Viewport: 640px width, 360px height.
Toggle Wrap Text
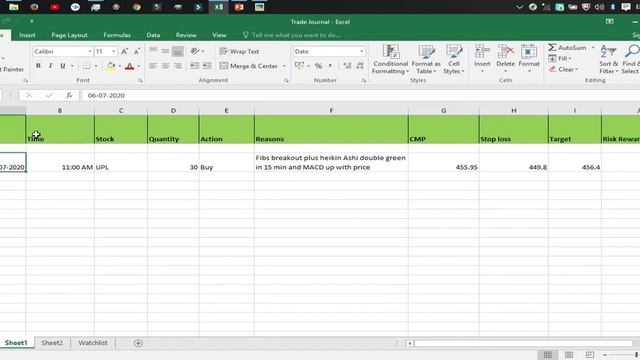[x=239, y=51]
